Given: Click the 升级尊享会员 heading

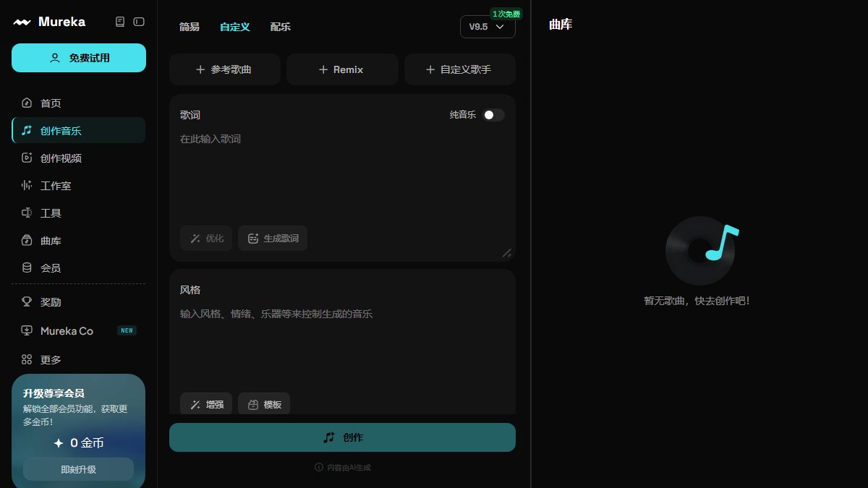Looking at the screenshot, I should pyautogui.click(x=54, y=393).
